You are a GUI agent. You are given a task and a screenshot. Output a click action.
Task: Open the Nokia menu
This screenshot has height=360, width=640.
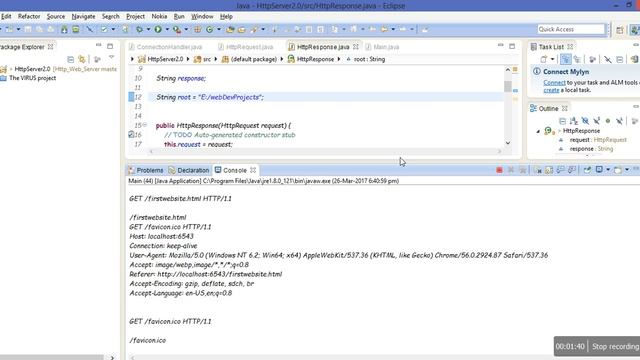tap(159, 16)
